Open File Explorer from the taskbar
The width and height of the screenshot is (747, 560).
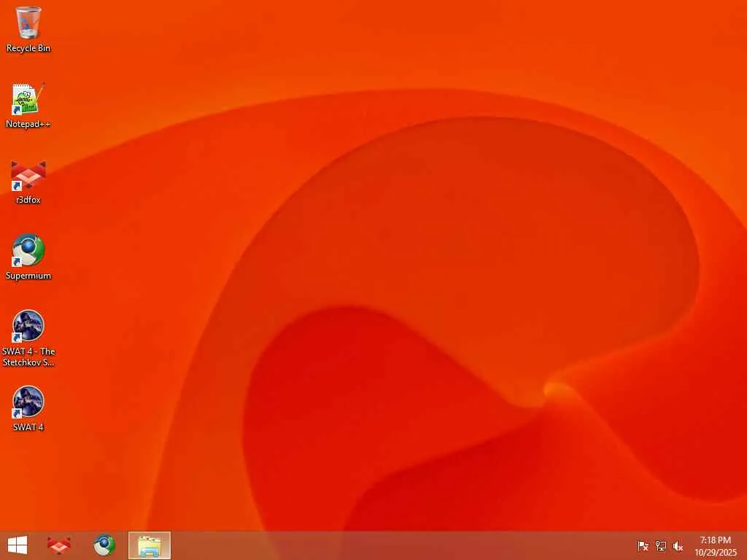tap(149, 545)
